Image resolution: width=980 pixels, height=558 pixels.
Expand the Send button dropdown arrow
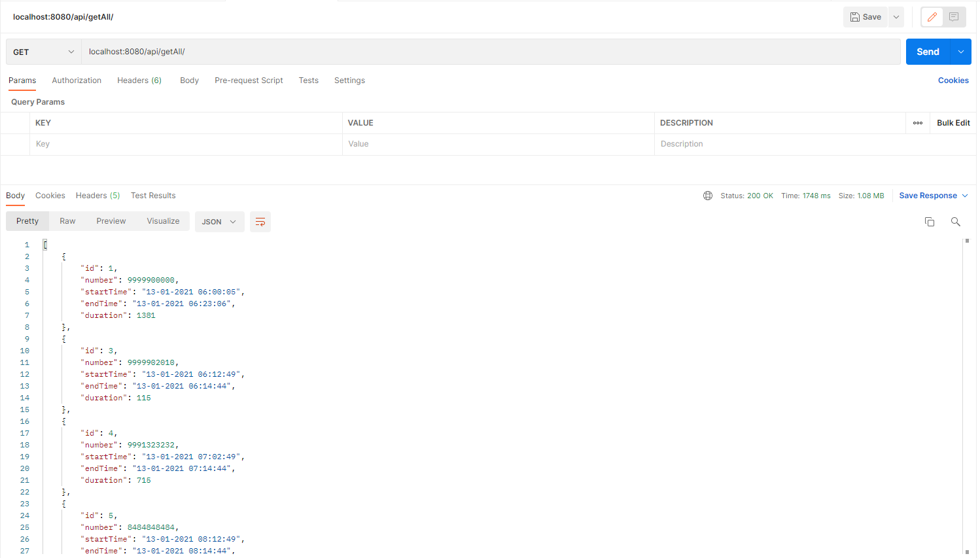point(960,52)
